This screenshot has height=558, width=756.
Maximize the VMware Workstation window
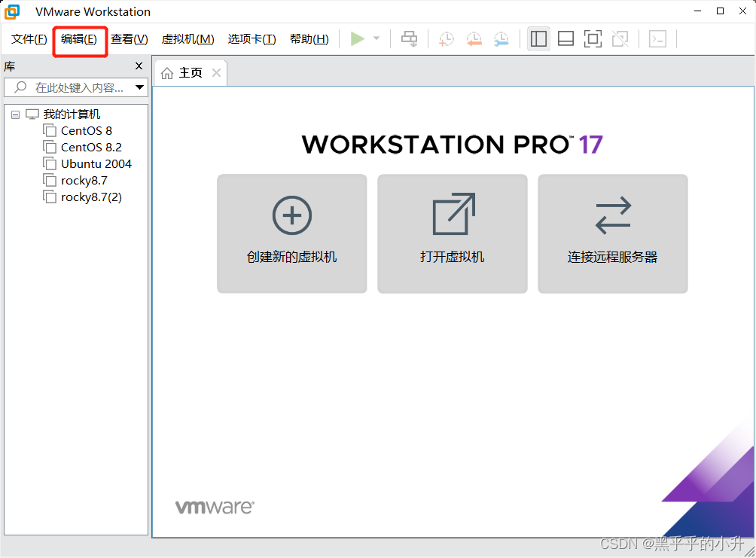[720, 11]
